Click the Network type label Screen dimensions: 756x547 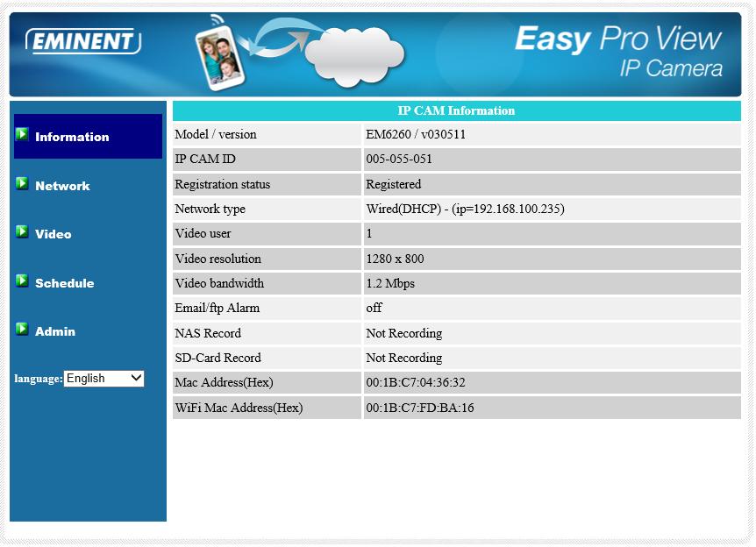210,210
